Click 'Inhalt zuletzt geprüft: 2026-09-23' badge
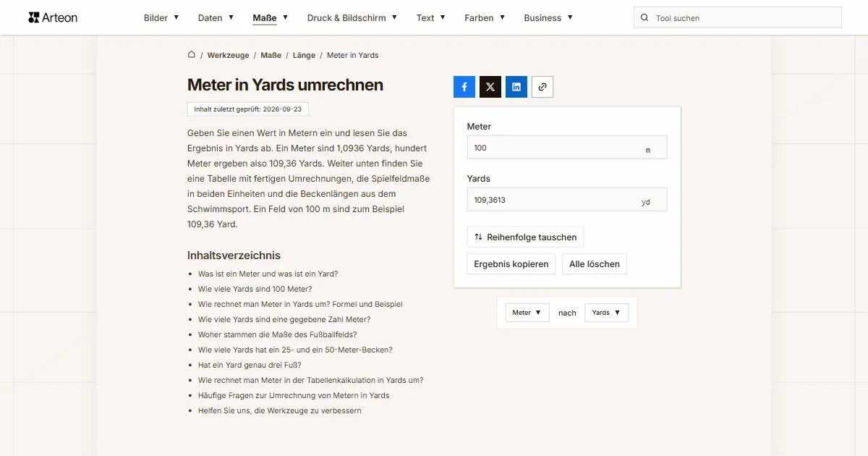Viewport: 868px width, 456px height. [x=248, y=109]
